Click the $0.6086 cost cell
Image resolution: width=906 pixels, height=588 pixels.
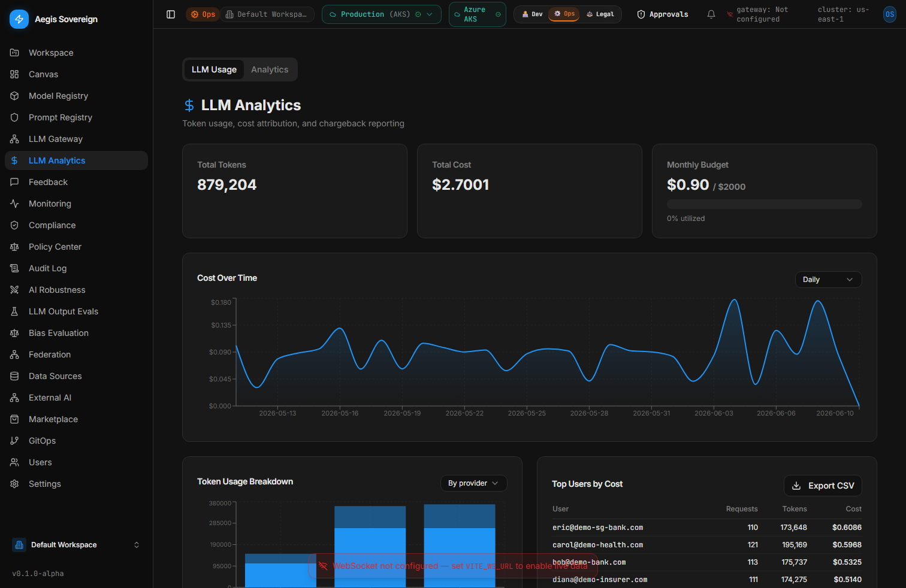coord(847,528)
